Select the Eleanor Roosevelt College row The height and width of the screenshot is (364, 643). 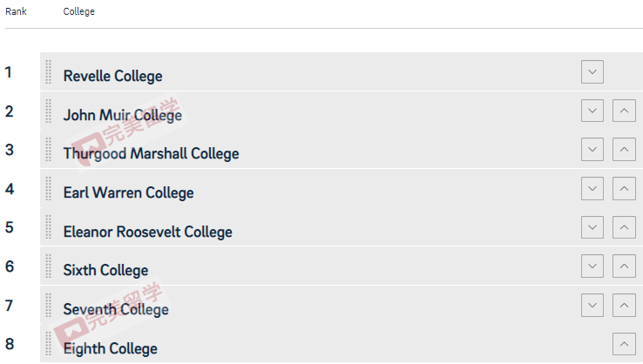[342, 227]
